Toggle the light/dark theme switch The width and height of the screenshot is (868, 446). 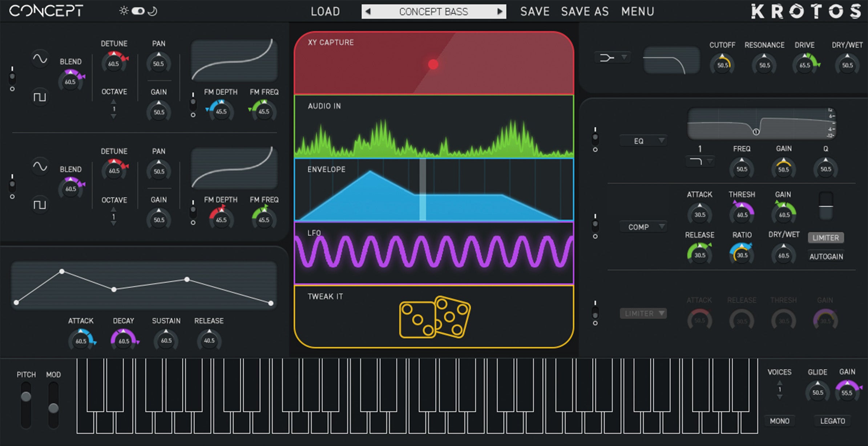coord(138,11)
